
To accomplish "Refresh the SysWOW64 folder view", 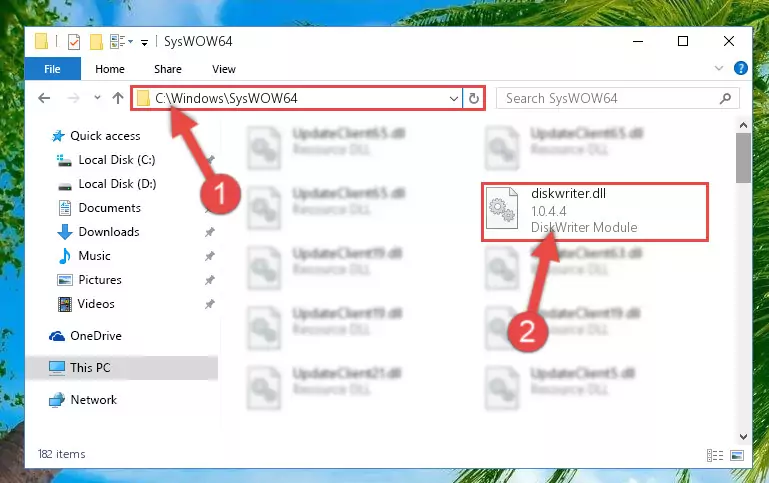I will [x=473, y=99].
